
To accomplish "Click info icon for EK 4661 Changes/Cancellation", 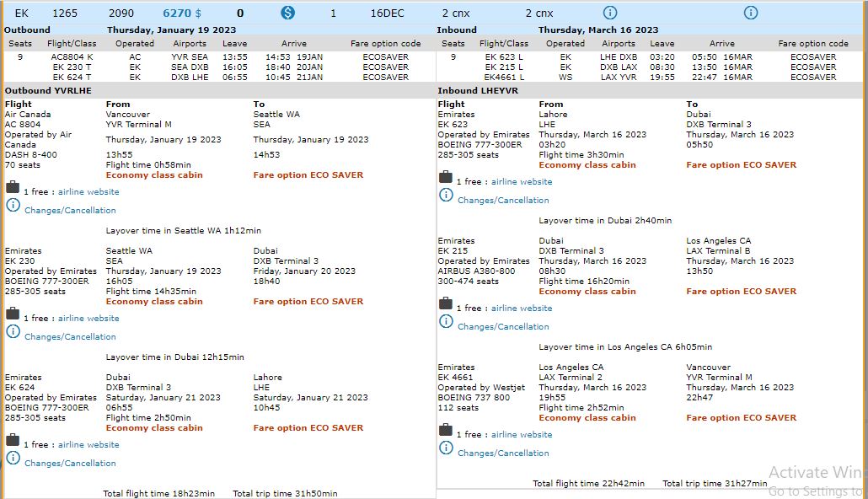I will [446, 448].
